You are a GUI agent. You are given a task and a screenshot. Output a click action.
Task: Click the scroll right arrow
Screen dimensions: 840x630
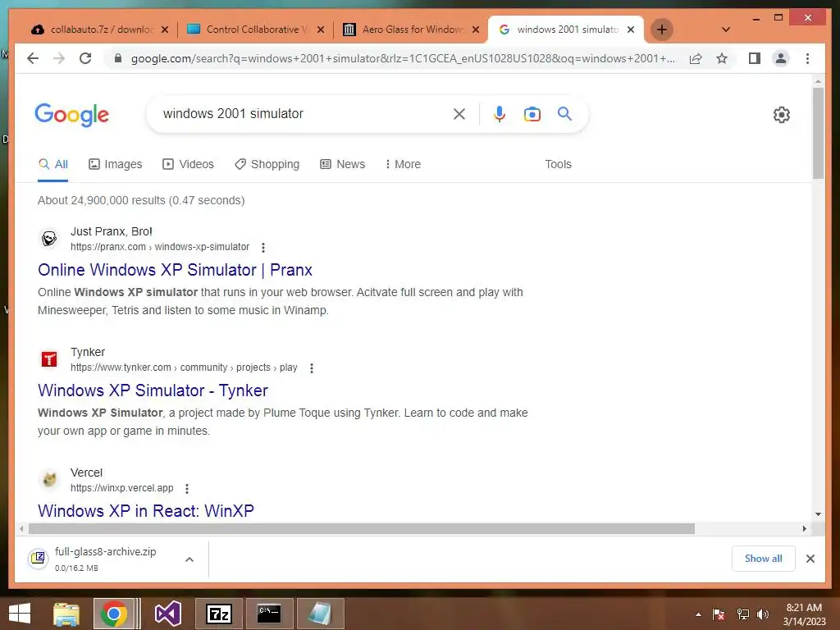(804, 529)
